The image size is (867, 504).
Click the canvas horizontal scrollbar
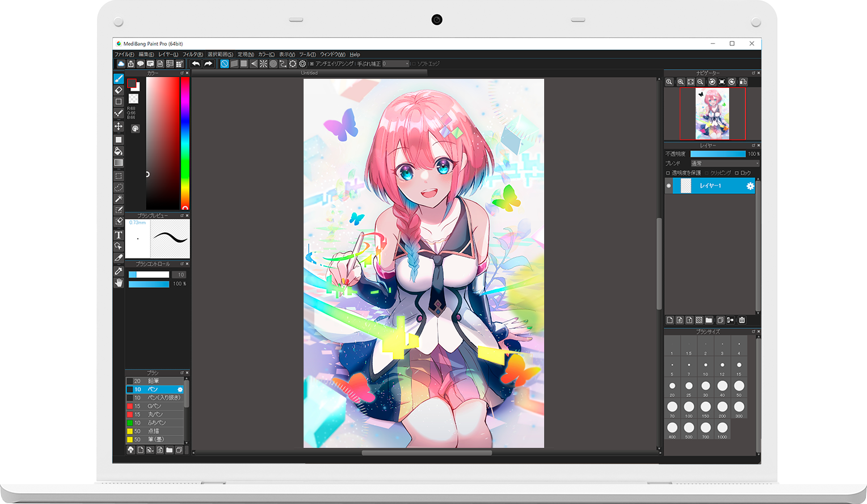426,453
